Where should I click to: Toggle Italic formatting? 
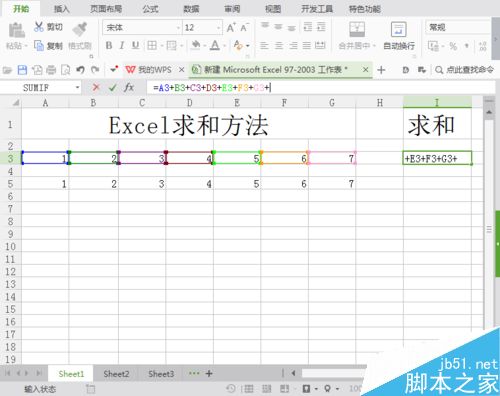tap(122, 45)
